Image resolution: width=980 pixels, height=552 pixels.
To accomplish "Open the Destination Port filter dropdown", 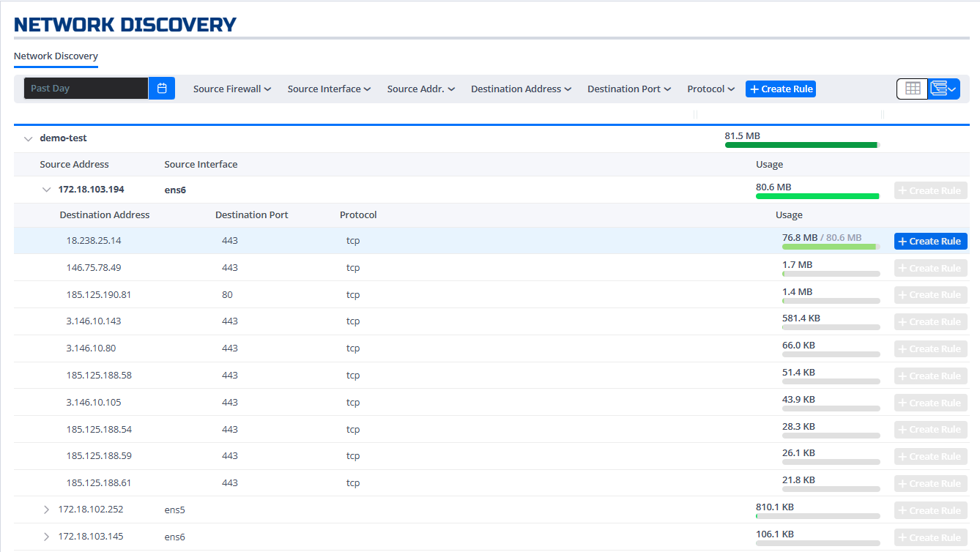I will (x=628, y=88).
